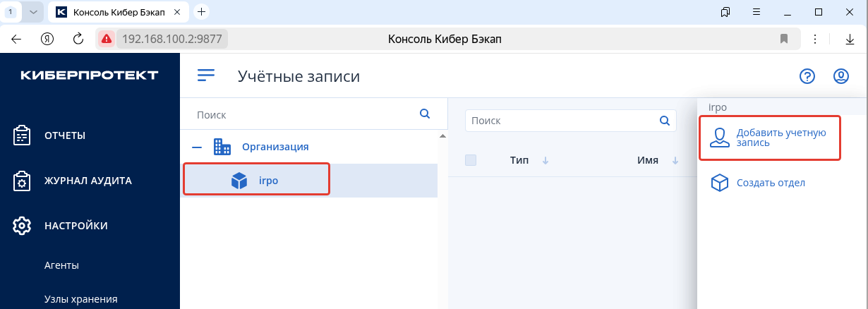The height and width of the screenshot is (309, 868).
Task: Click the Yandex Я icon in the toolbar
Action: [48, 39]
